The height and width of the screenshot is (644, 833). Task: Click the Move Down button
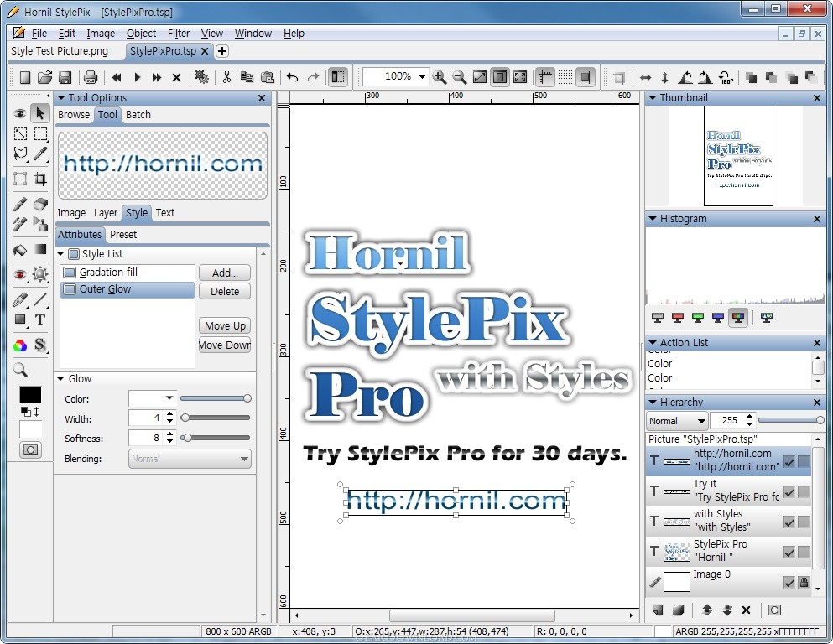(x=225, y=345)
